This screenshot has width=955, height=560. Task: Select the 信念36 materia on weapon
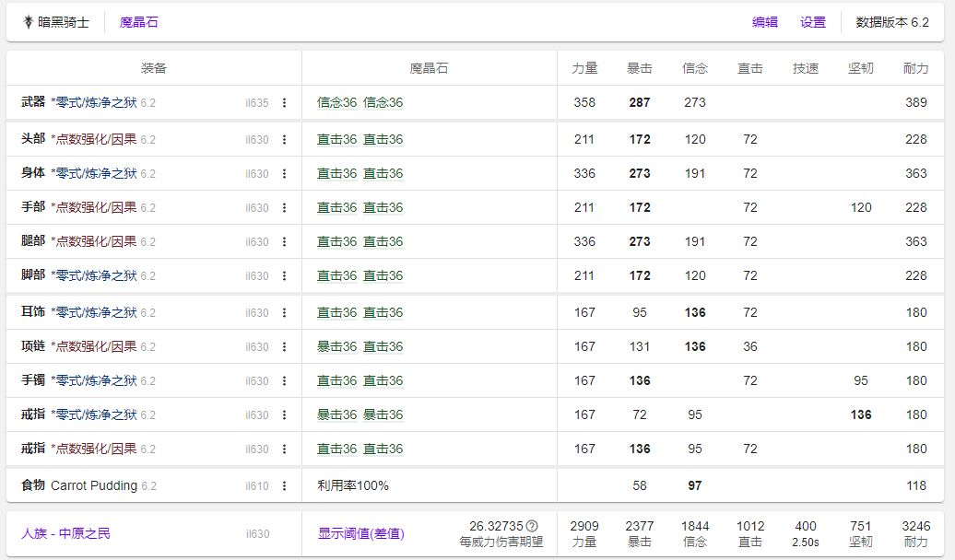click(x=336, y=102)
